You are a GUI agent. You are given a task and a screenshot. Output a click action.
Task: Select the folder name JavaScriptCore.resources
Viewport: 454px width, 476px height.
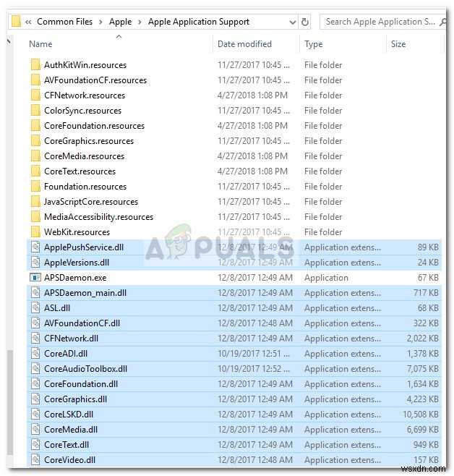click(x=91, y=202)
